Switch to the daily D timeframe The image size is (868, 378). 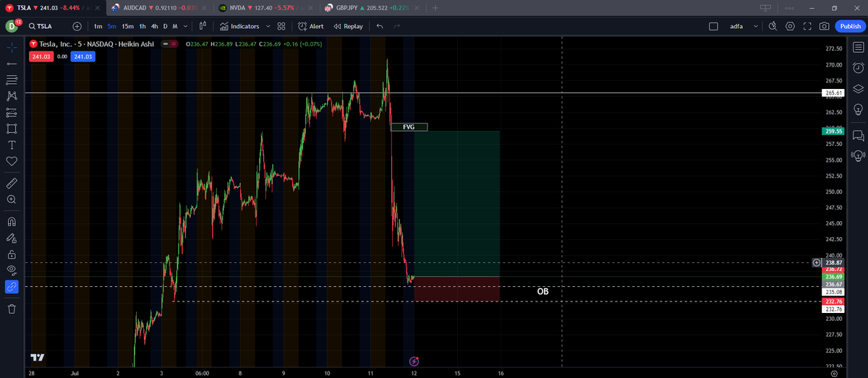[165, 26]
